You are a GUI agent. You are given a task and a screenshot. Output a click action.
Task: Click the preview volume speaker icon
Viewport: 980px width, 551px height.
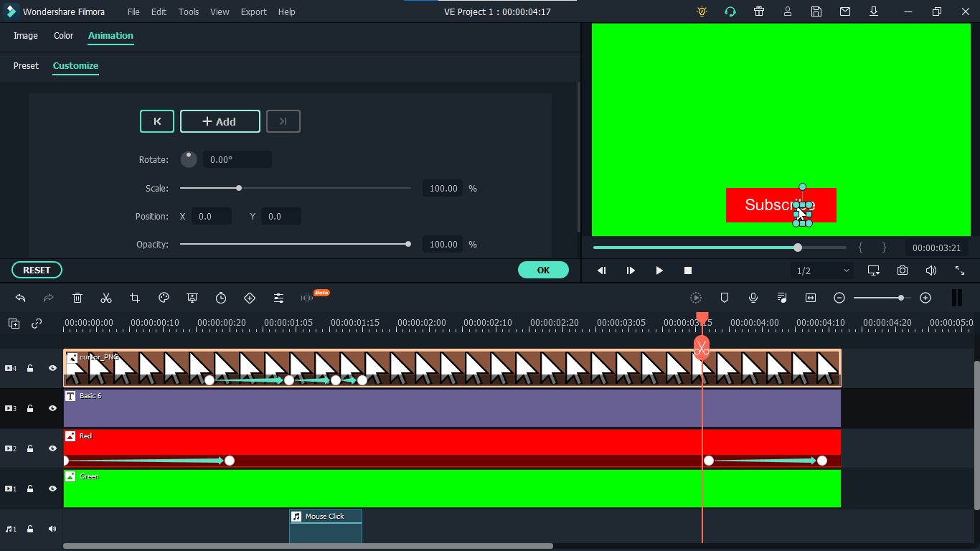[x=931, y=270]
